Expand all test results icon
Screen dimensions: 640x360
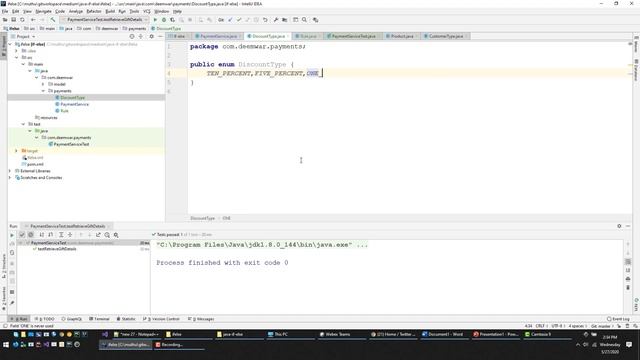pos(61,235)
